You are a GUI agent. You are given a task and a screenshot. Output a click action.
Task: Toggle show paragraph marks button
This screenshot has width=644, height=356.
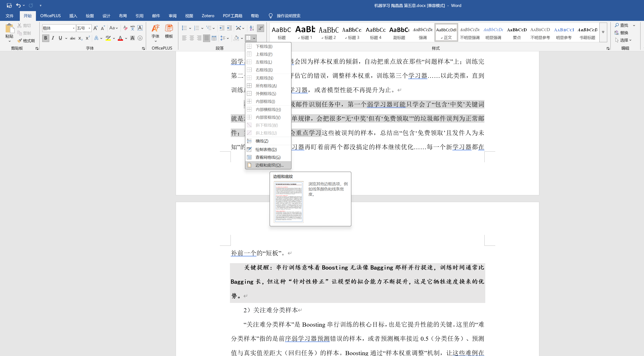pyautogui.click(x=261, y=28)
